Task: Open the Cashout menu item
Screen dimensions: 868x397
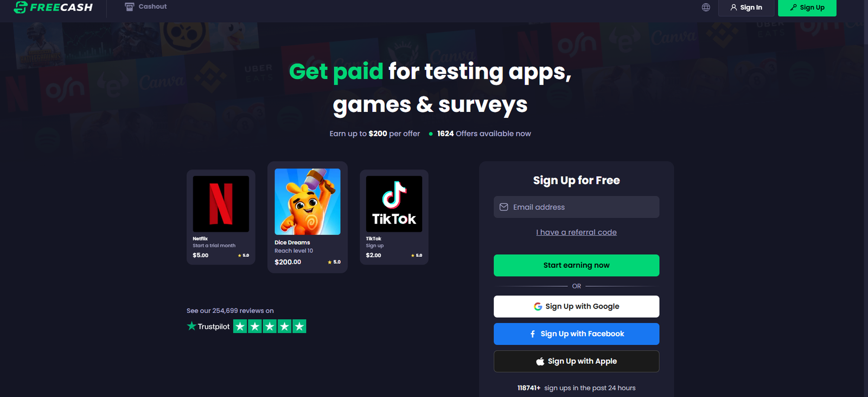Action: tap(146, 7)
